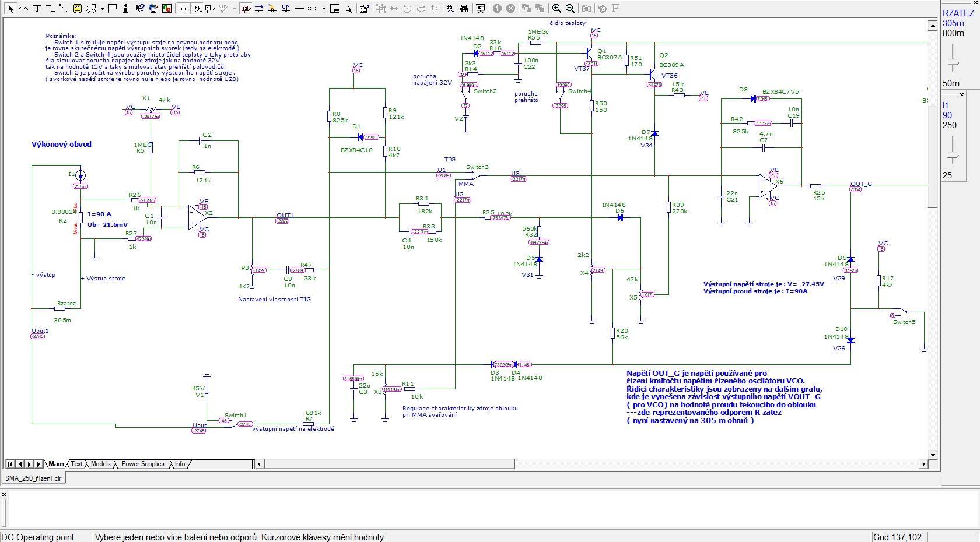Toggle Pin Connections display
Screen dimensions: 980x542
(299, 9)
